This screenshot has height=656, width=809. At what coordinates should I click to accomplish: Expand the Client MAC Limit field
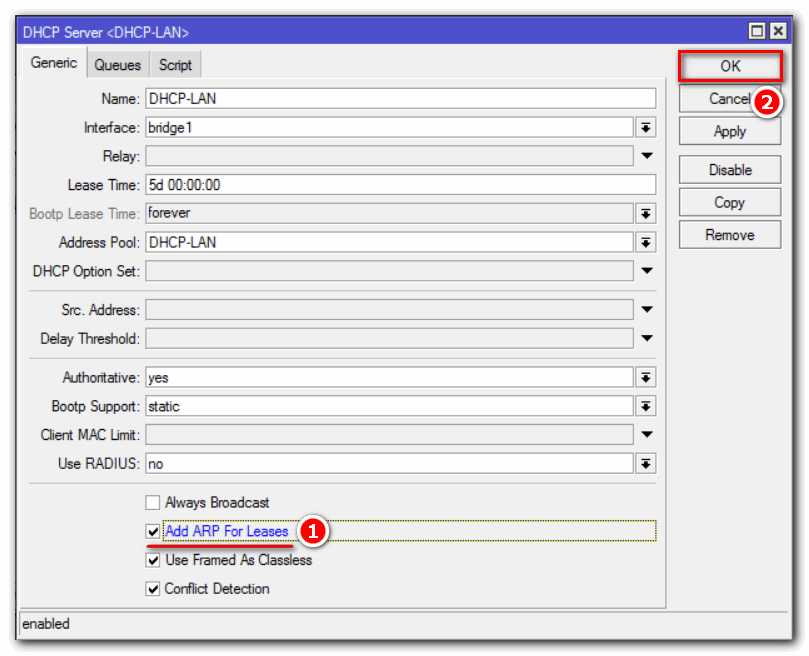tap(646, 435)
